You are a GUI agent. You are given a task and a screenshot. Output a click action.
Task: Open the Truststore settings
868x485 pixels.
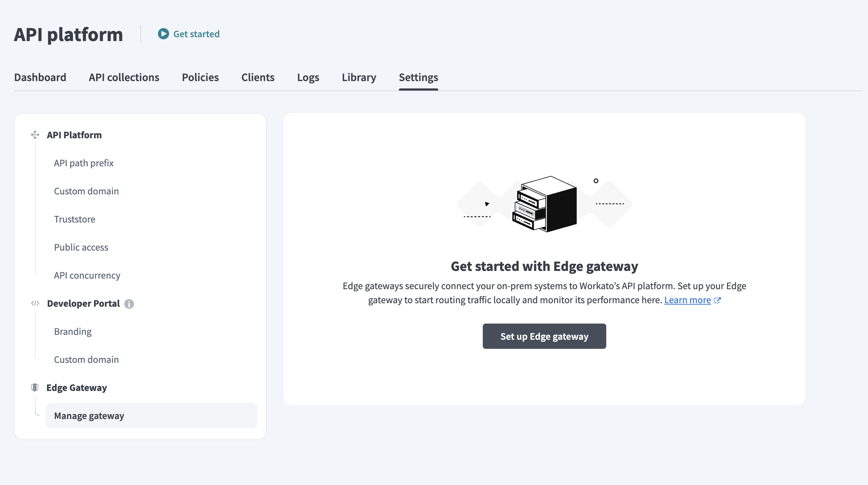coord(74,219)
